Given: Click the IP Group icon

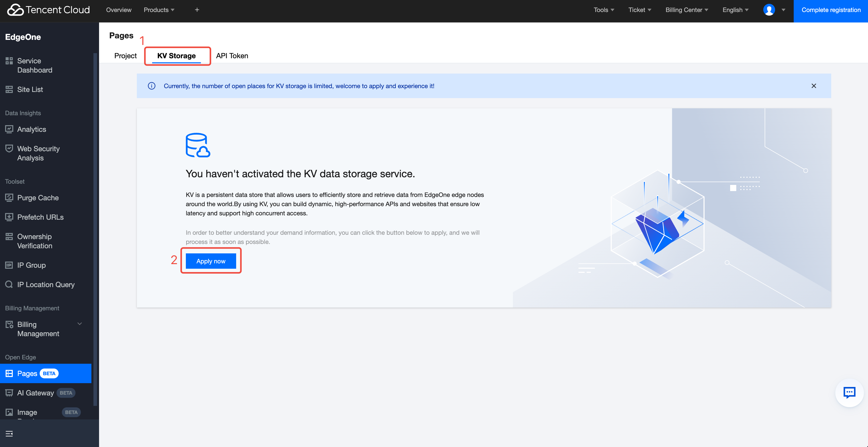Looking at the screenshot, I should [x=9, y=265].
